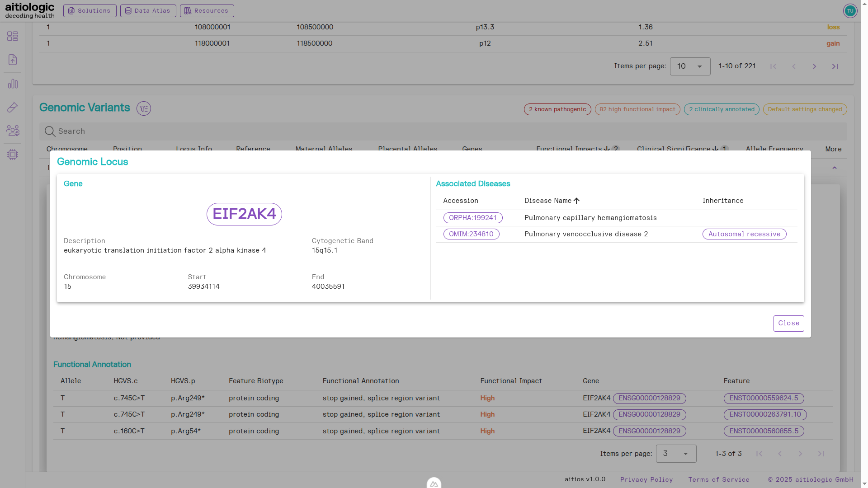Image resolution: width=868 pixels, height=488 pixels.
Task: Toggle the '2 known pathogenic' filter chip
Action: pos(557,109)
